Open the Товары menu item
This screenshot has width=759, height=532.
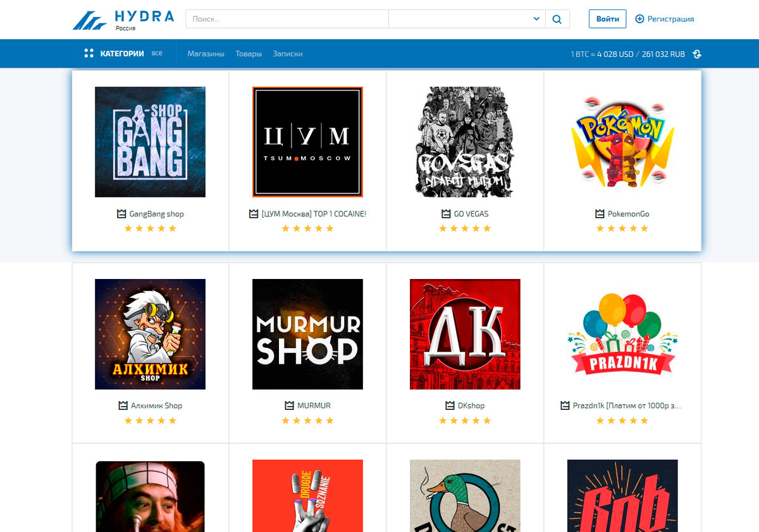pyautogui.click(x=249, y=54)
